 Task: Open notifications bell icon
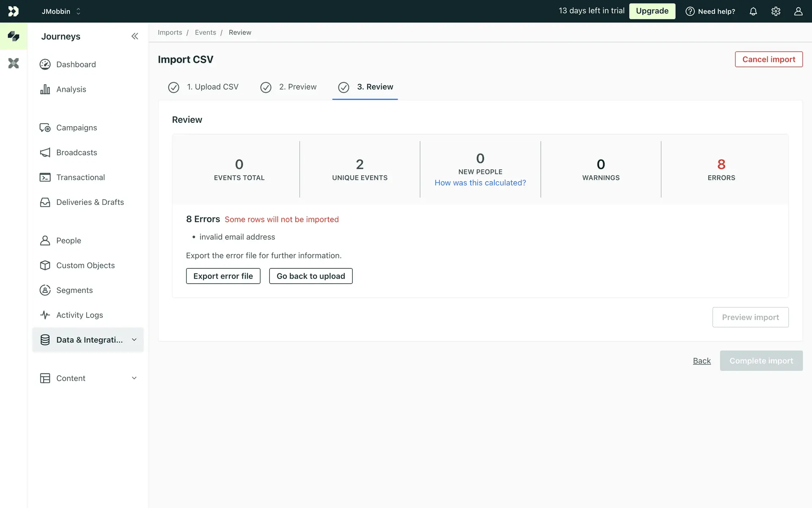pos(753,11)
